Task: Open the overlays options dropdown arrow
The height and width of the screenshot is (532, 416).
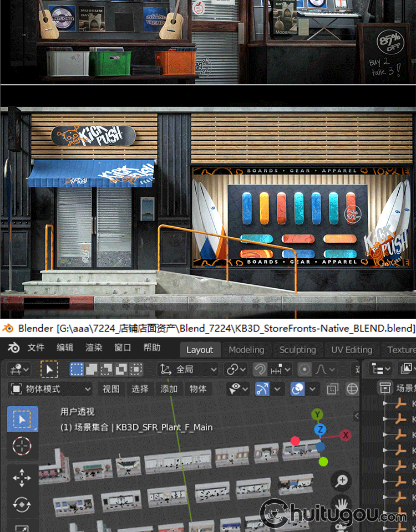Action: point(312,389)
